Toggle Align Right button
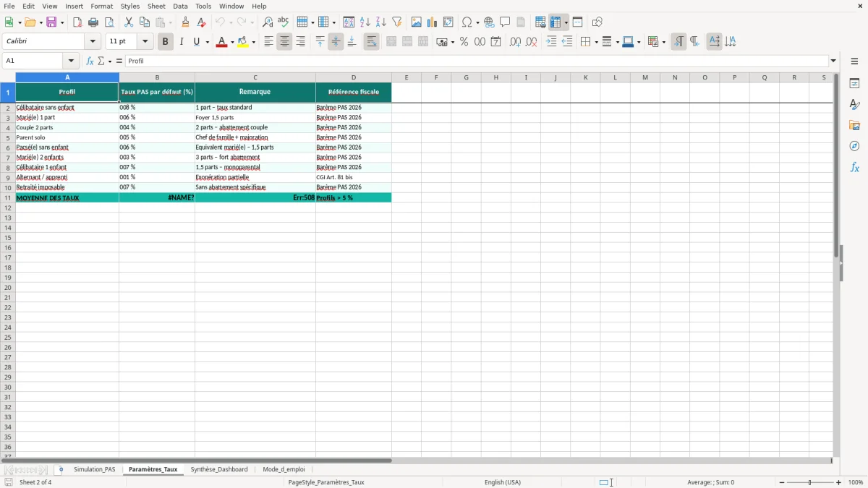The width and height of the screenshot is (868, 488). click(x=300, y=42)
